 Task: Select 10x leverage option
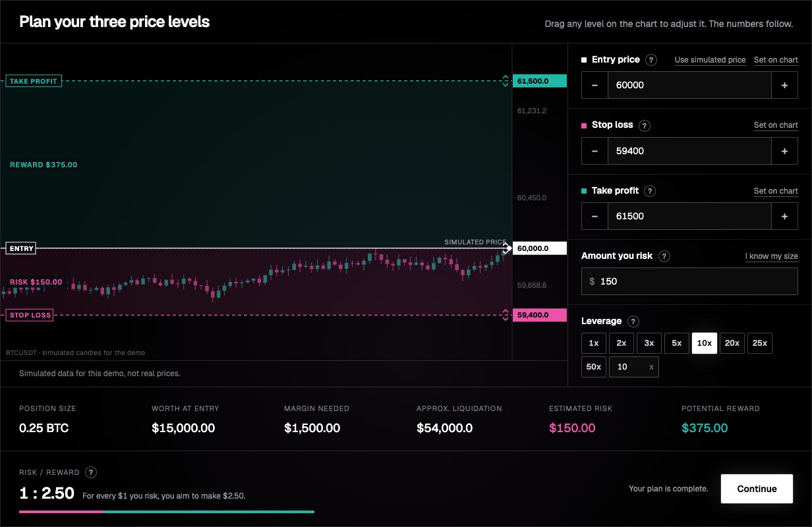pos(705,343)
